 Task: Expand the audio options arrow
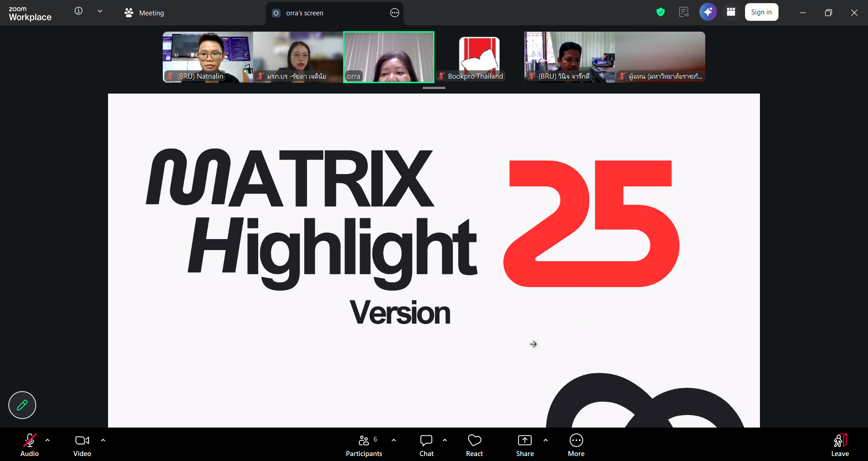point(47,440)
